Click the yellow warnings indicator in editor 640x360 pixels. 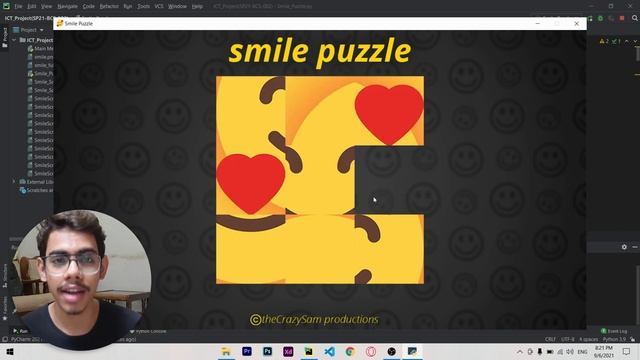[x=604, y=41]
